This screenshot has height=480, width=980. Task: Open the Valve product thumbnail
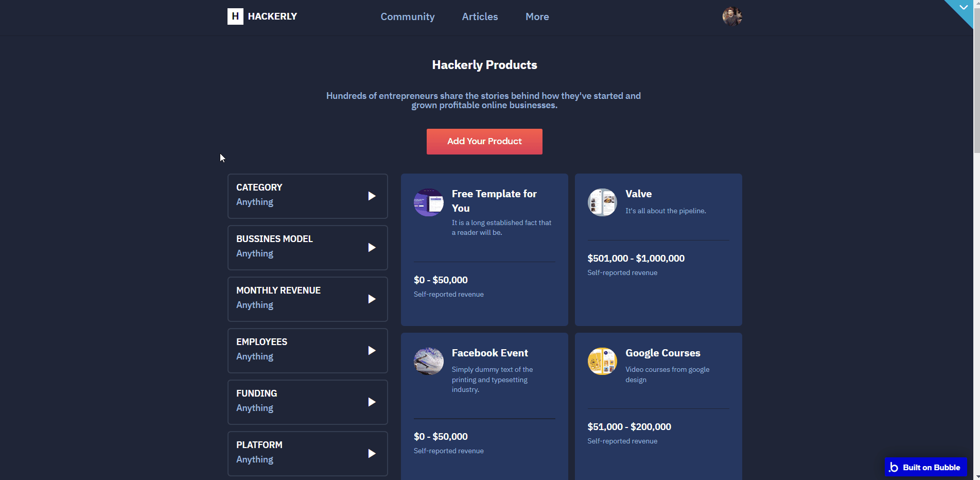pos(602,202)
